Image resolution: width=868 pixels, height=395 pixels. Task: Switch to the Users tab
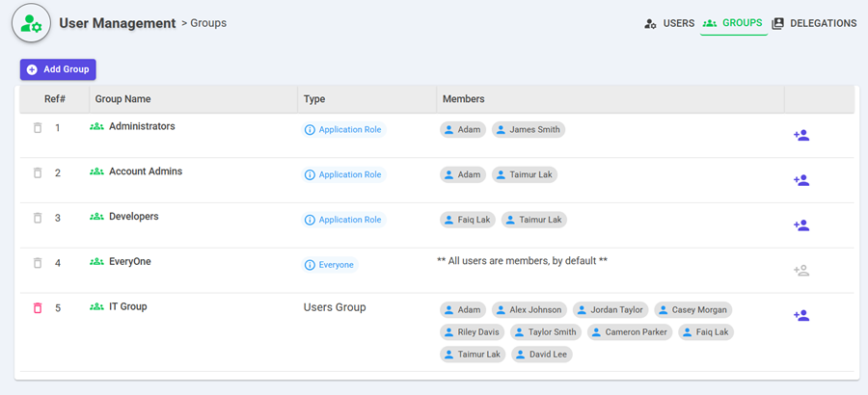click(x=669, y=23)
